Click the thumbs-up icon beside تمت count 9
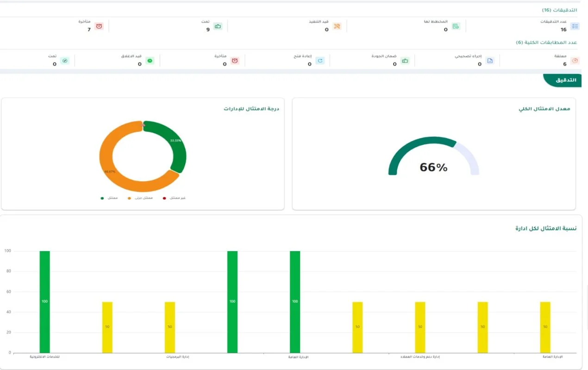The width and height of the screenshot is (588, 370). point(218,26)
